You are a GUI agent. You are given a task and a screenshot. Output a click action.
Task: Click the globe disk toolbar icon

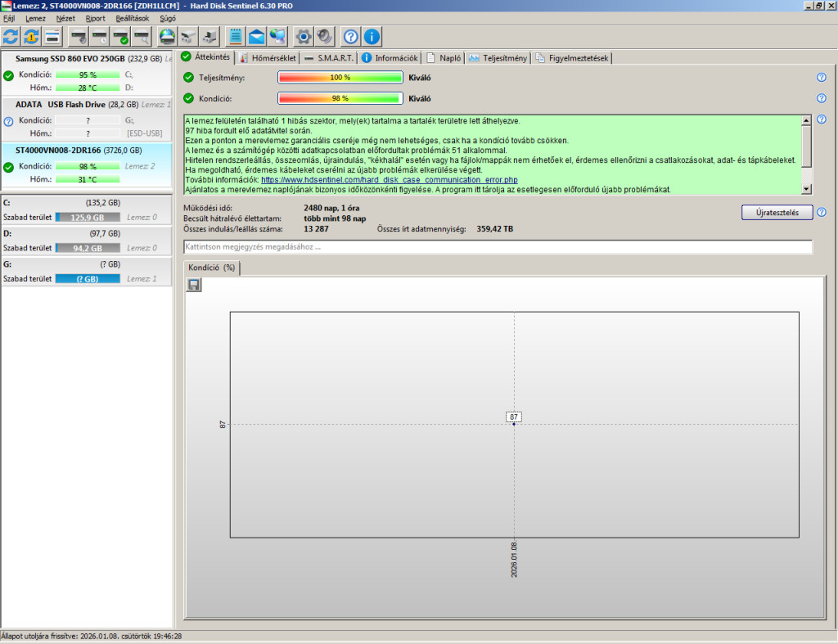(167, 36)
